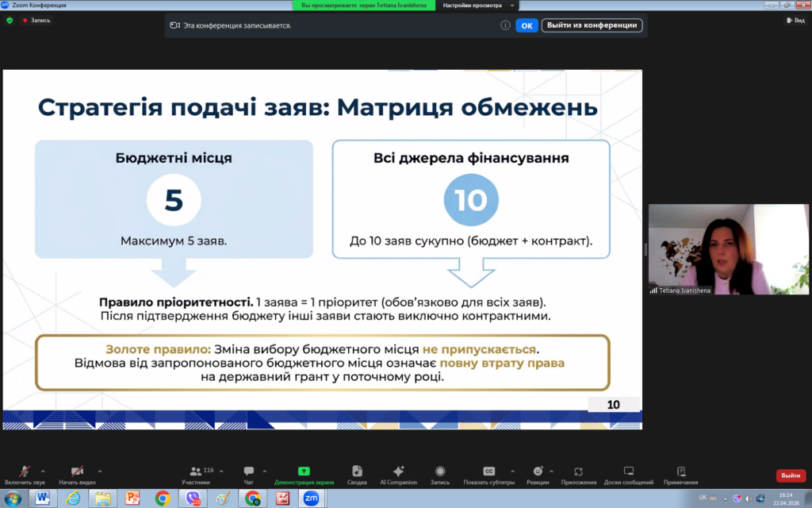Click Выйти из конференции button
Image resolution: width=812 pixels, height=508 pixels.
click(x=592, y=25)
